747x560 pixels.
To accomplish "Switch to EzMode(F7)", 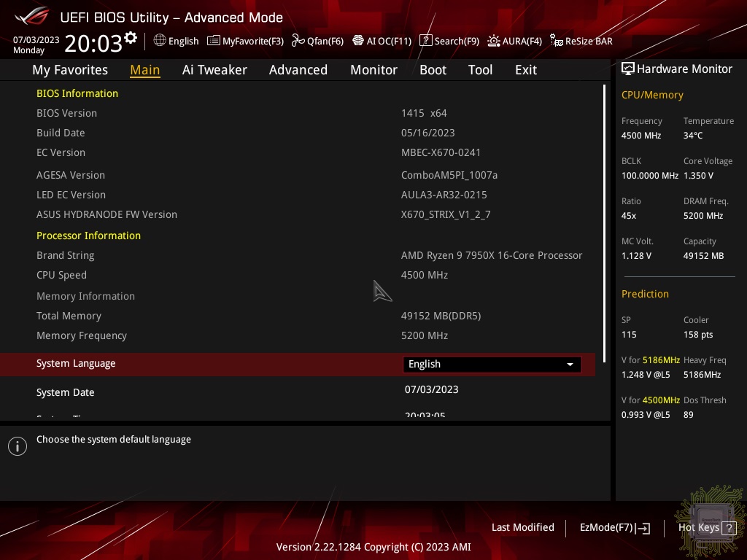I will 614,528.
